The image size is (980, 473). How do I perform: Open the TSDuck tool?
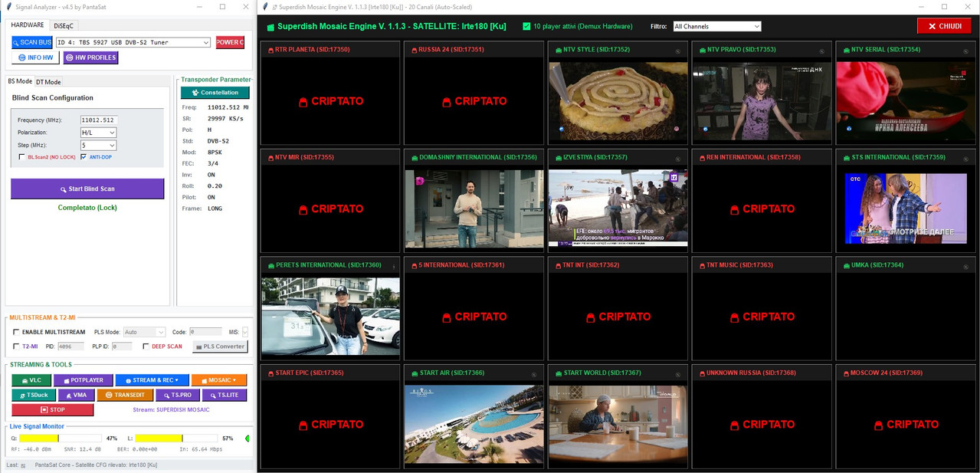[x=33, y=395]
